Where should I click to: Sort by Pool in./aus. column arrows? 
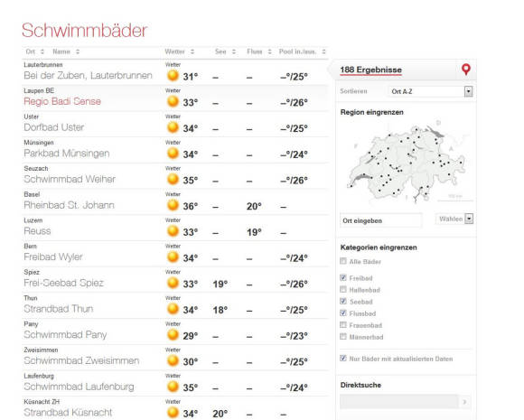click(323, 51)
